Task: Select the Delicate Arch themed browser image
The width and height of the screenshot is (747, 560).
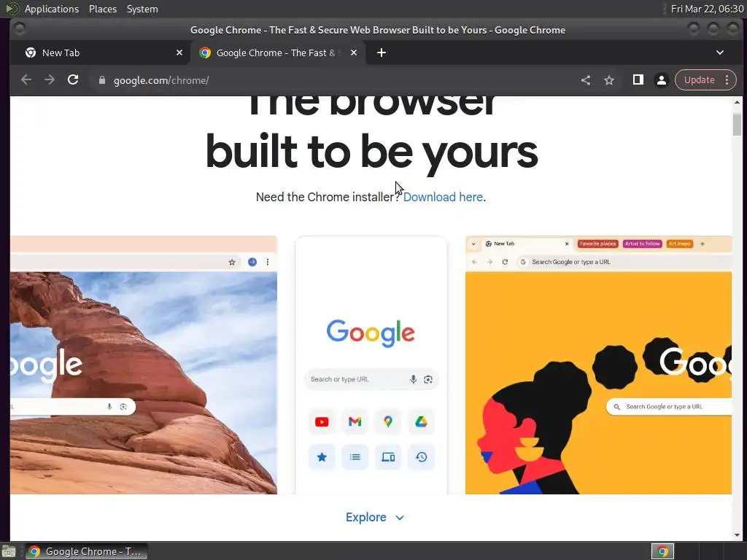Action: [144, 365]
